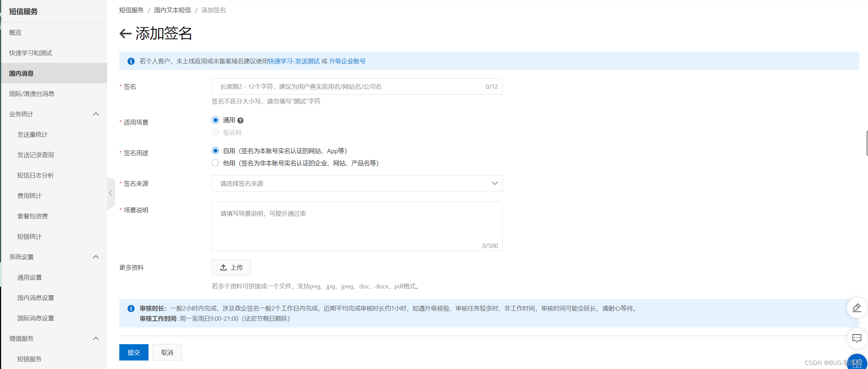The height and width of the screenshot is (369, 868).
Task: Collapse the 业务统计 sidebar section
Action: 96,114
